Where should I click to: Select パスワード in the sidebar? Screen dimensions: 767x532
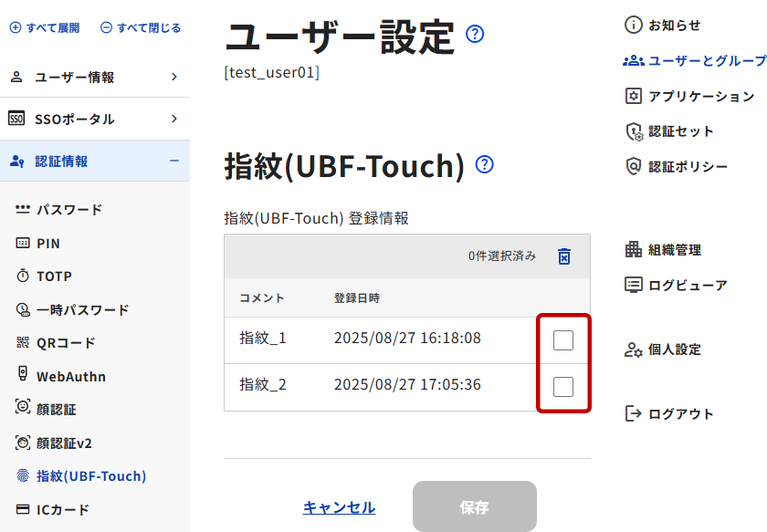pos(68,210)
